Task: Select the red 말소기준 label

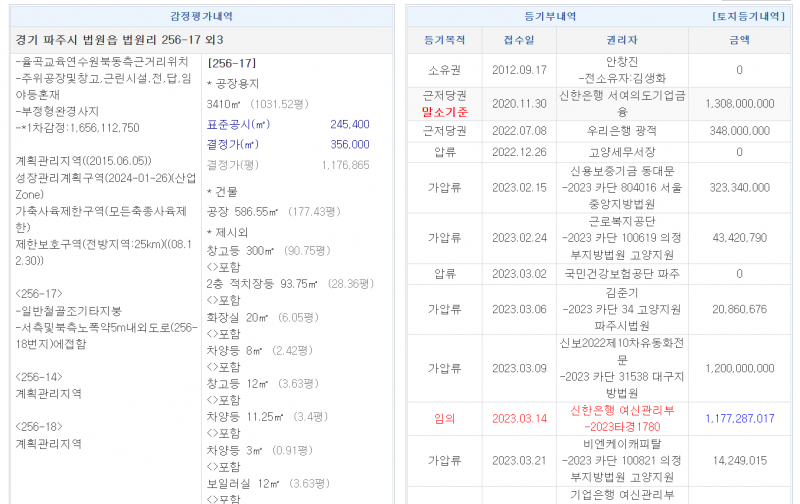Action: (445, 111)
